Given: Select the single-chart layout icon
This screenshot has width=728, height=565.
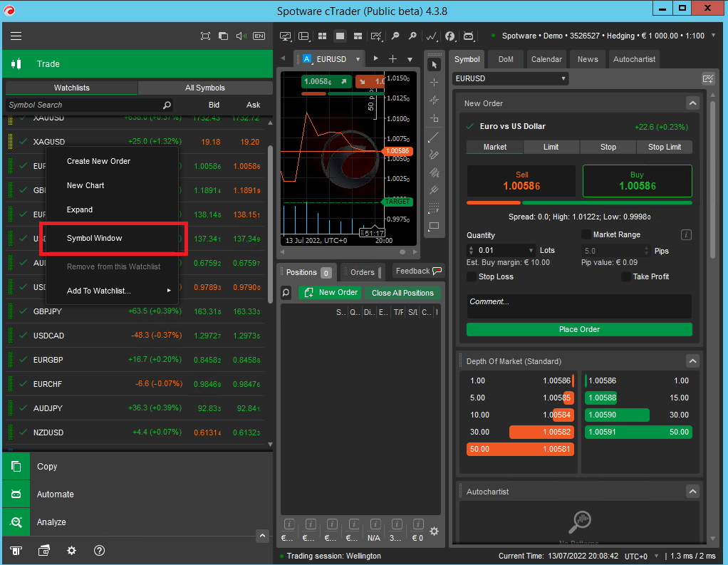Looking at the screenshot, I should [x=340, y=36].
